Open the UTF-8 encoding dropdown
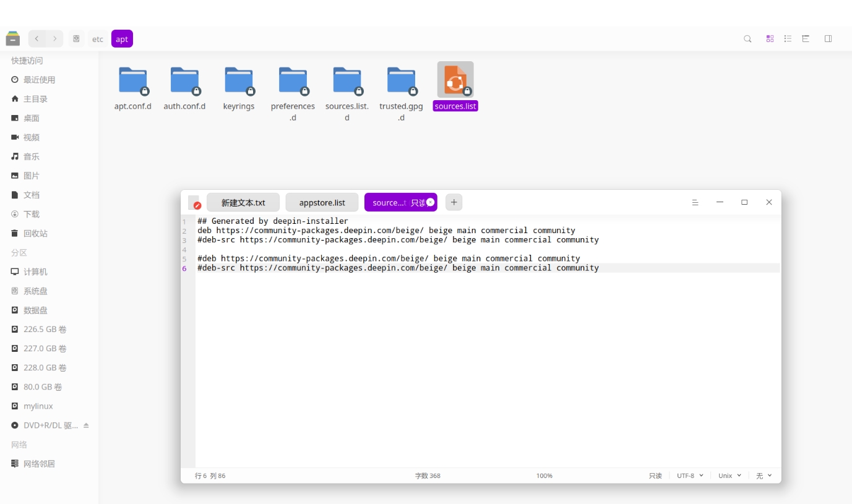This screenshot has width=852, height=504. click(x=690, y=476)
